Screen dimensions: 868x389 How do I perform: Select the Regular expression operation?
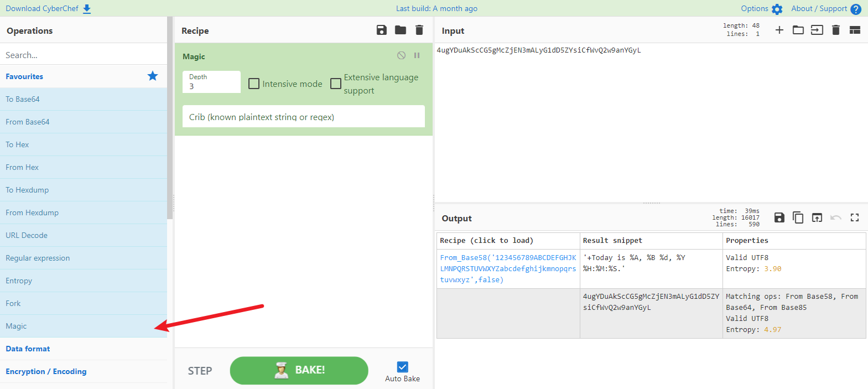83,258
